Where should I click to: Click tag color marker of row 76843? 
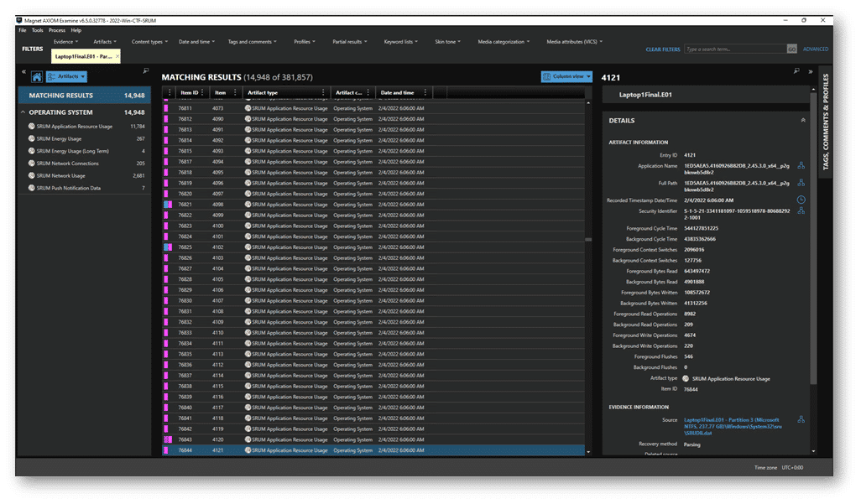(x=168, y=439)
